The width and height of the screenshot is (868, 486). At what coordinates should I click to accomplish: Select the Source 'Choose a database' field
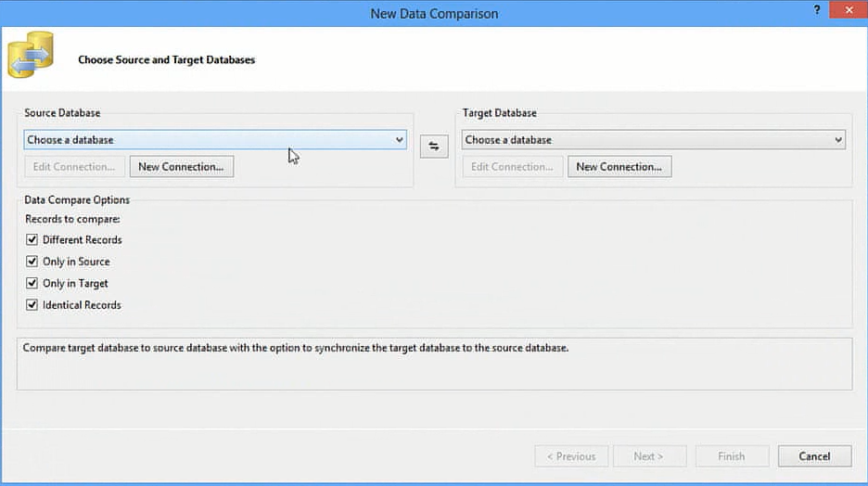[x=215, y=140]
